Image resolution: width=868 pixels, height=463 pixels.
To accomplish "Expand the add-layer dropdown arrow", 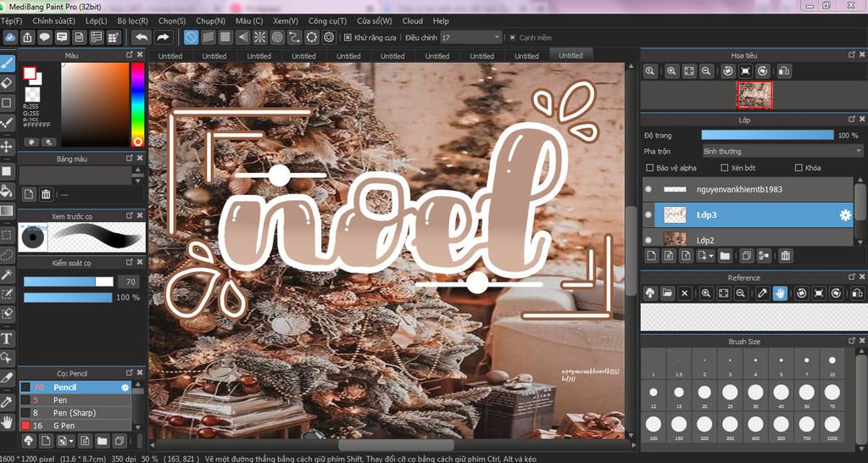I will 711,255.
